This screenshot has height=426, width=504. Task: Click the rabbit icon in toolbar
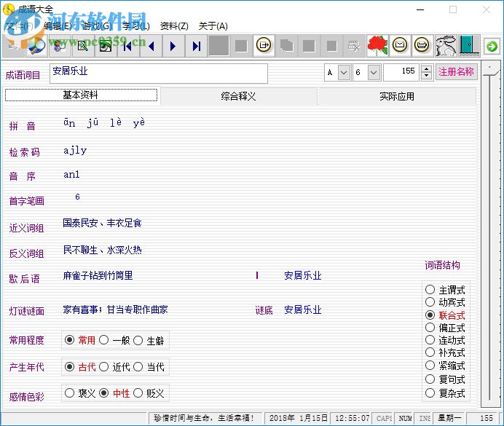(445, 47)
